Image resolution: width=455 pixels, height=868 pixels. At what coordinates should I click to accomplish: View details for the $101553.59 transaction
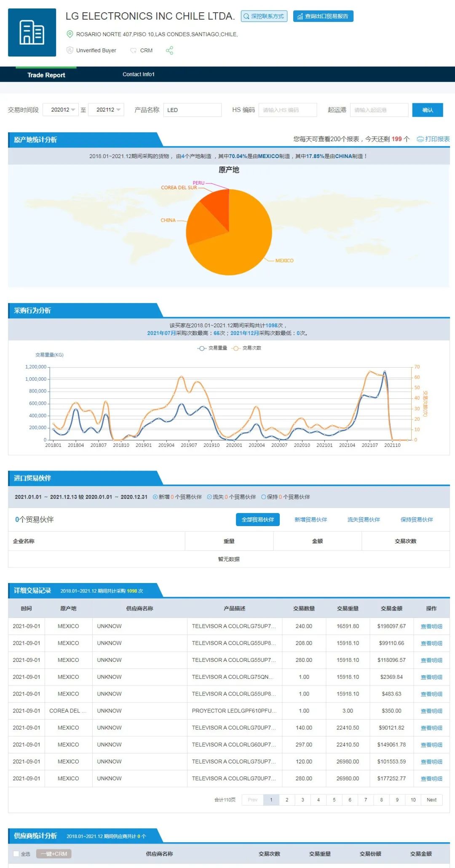pos(431,761)
